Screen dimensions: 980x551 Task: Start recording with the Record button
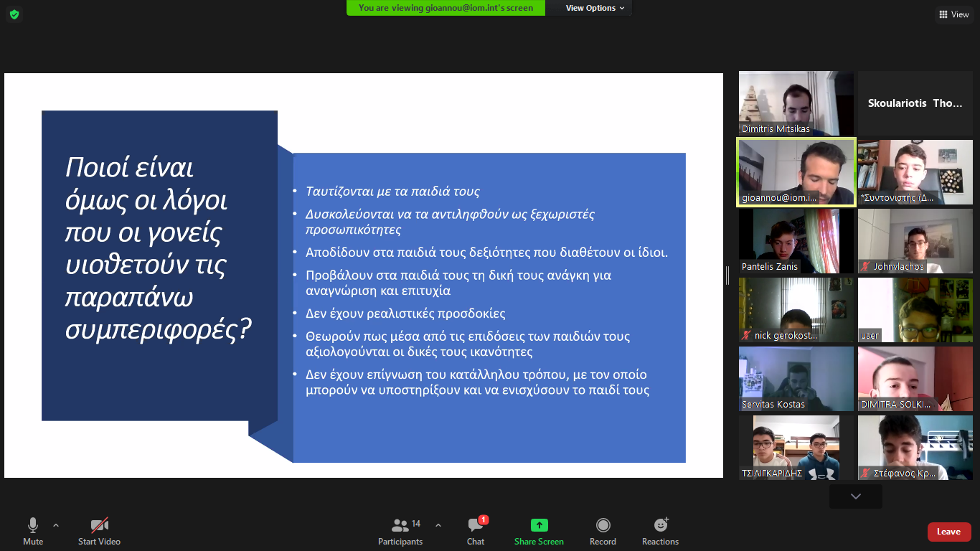pos(603,532)
